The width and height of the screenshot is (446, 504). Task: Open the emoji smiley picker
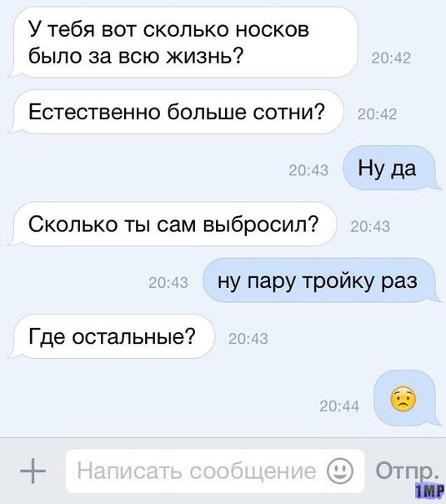[340, 471]
